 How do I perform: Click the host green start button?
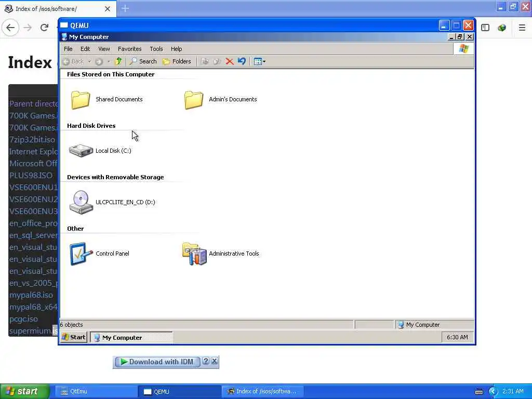tap(25, 392)
